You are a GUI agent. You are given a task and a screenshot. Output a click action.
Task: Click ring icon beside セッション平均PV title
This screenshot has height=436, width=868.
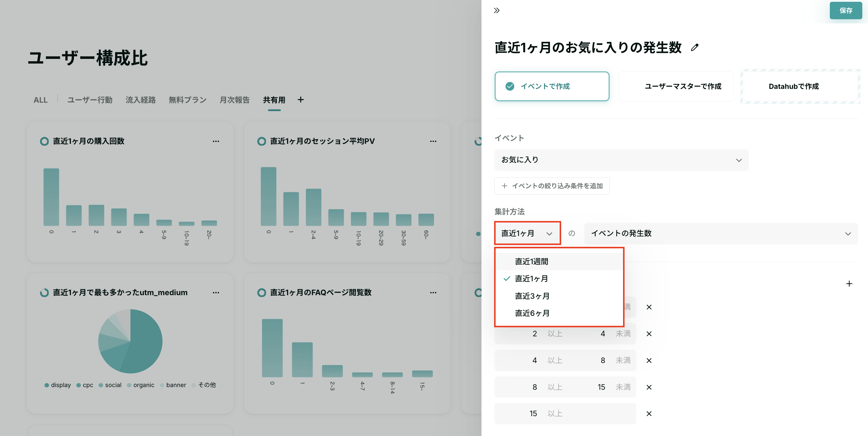(261, 141)
